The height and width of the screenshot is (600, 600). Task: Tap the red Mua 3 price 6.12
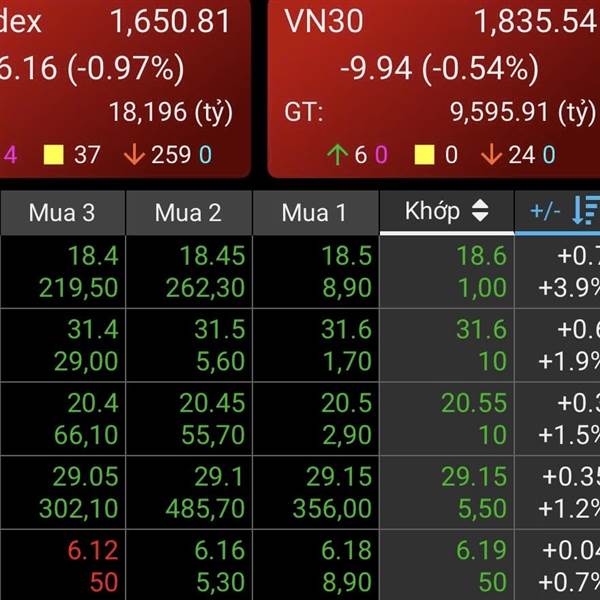pos(93,551)
